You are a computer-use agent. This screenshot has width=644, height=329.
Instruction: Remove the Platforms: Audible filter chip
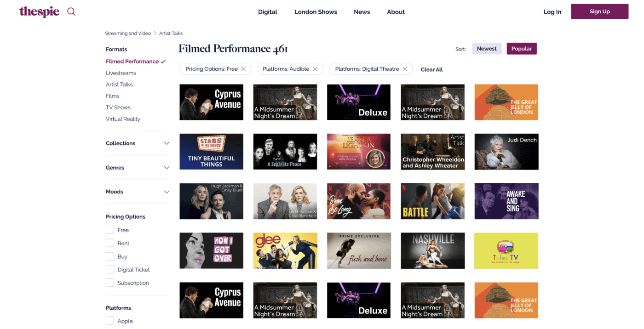click(x=315, y=69)
